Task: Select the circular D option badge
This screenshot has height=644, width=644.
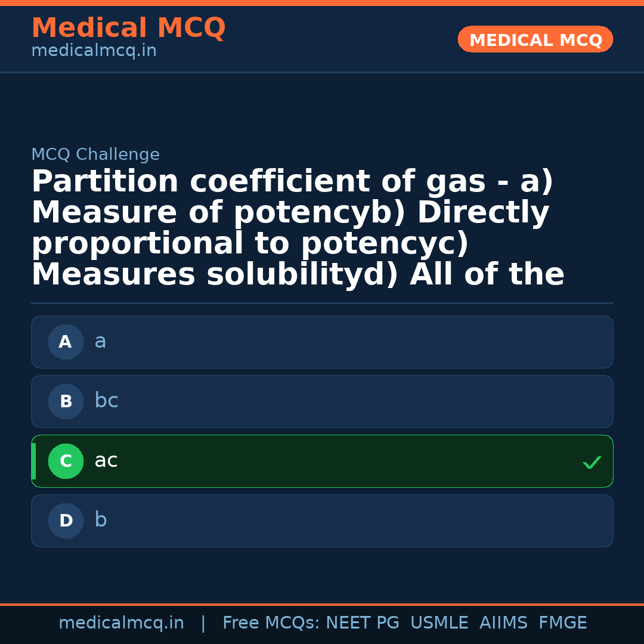Action: tap(66, 521)
